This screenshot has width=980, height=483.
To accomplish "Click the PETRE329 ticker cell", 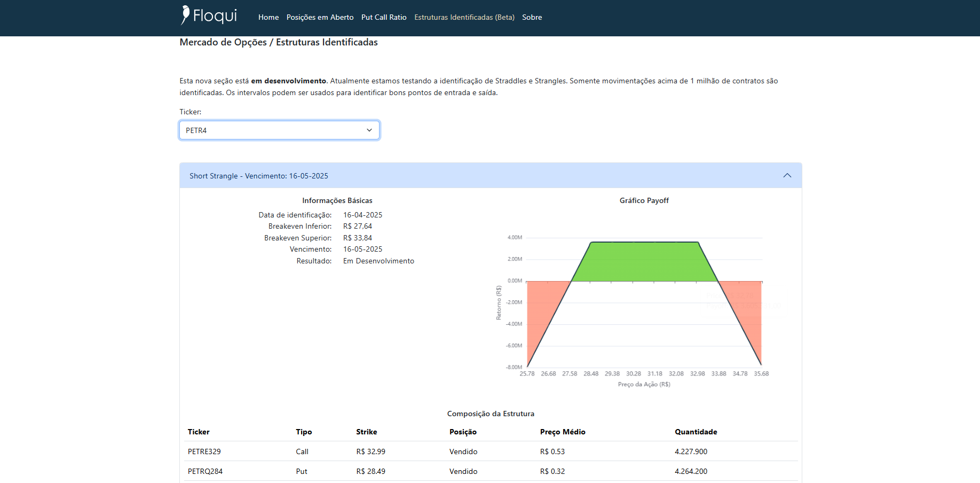I will [204, 451].
